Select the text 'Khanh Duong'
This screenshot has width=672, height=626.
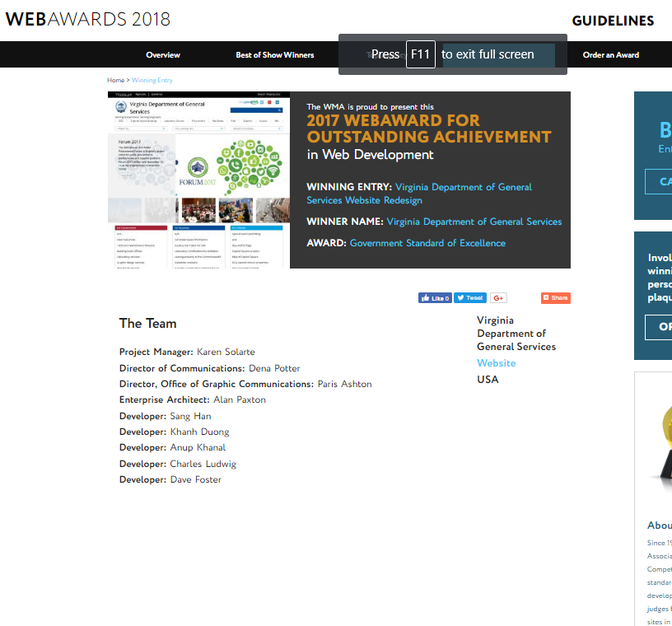point(200,432)
